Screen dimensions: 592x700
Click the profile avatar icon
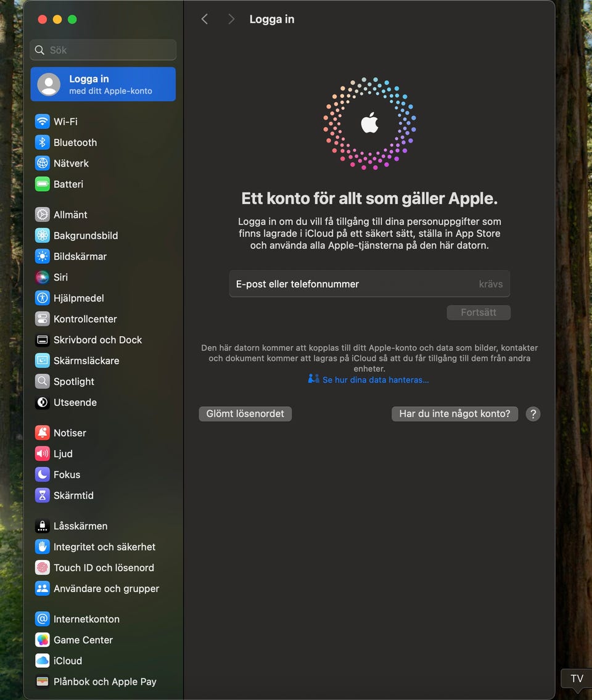[49, 84]
